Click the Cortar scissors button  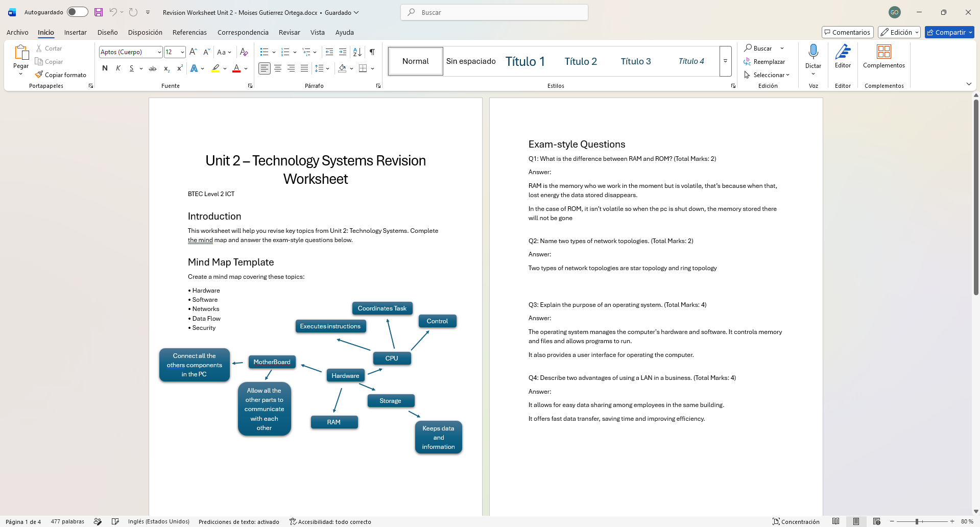coord(49,48)
